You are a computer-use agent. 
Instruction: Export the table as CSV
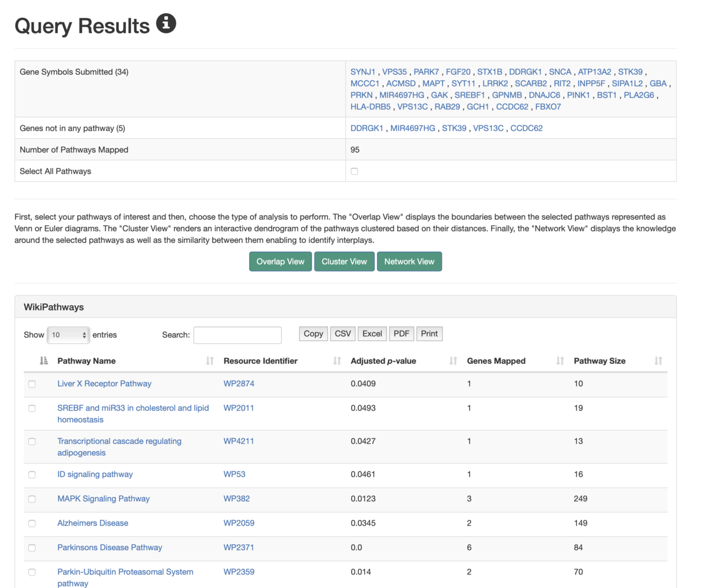(343, 334)
